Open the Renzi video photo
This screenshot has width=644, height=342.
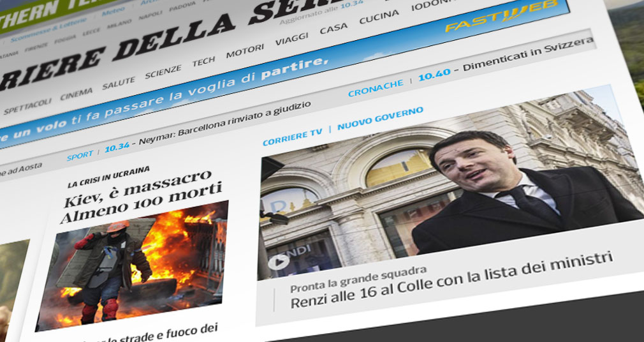452,183
